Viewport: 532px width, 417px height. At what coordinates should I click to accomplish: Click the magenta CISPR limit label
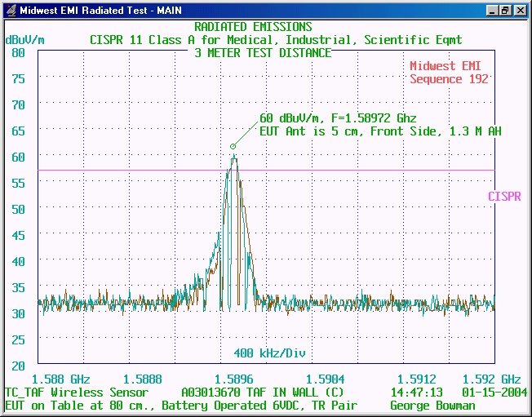503,197
